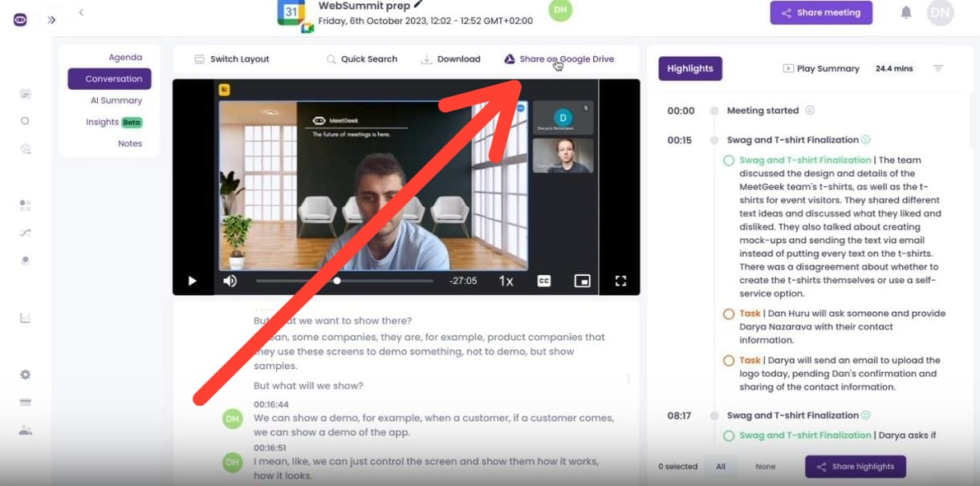Open the DN user profile avatar
The width and height of the screenshot is (980, 486).
pos(940,13)
